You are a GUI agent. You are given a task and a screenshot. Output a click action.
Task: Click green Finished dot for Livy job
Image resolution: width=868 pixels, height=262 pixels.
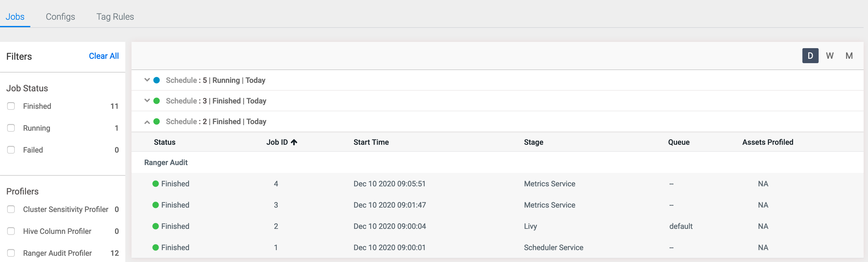[x=155, y=226]
